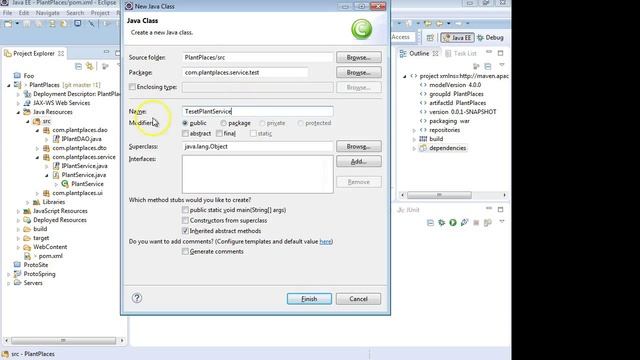Click the red Stop icon in JUnit view

[476, 222]
